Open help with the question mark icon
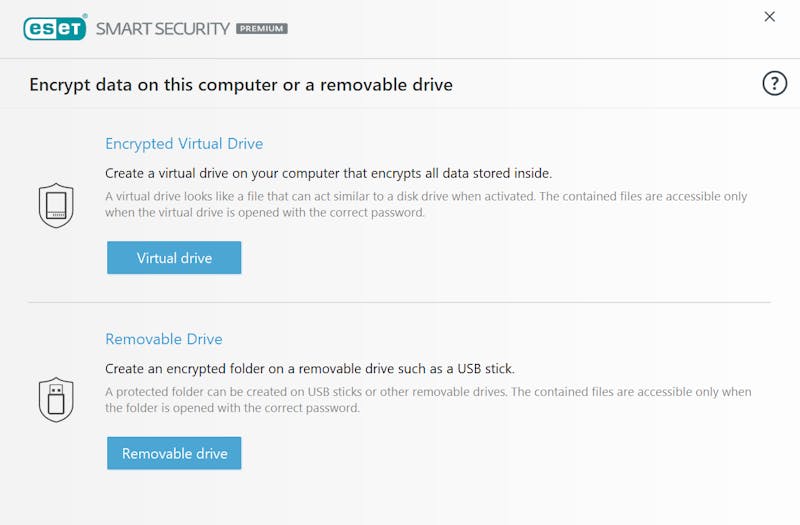Viewport: 800px width, 525px height. pos(774,83)
